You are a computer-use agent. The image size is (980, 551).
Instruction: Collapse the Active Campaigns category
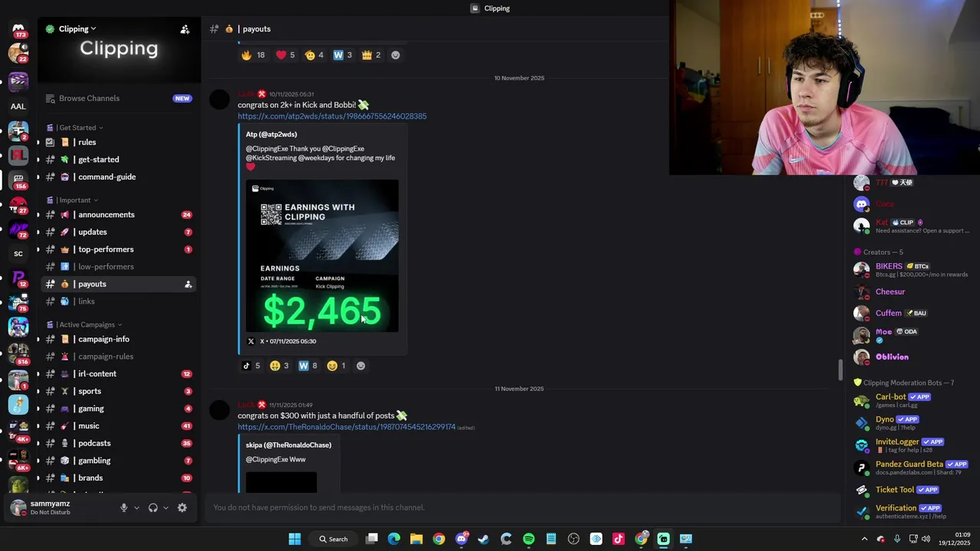(x=87, y=324)
